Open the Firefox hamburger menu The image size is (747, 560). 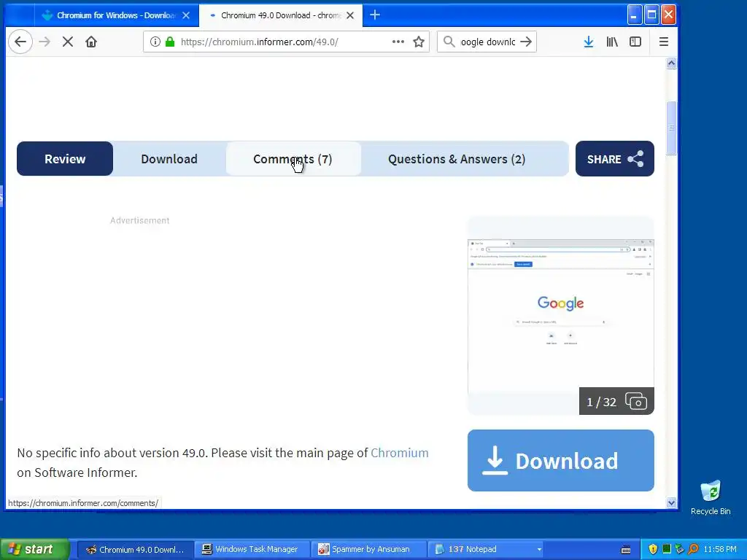pyautogui.click(x=664, y=42)
